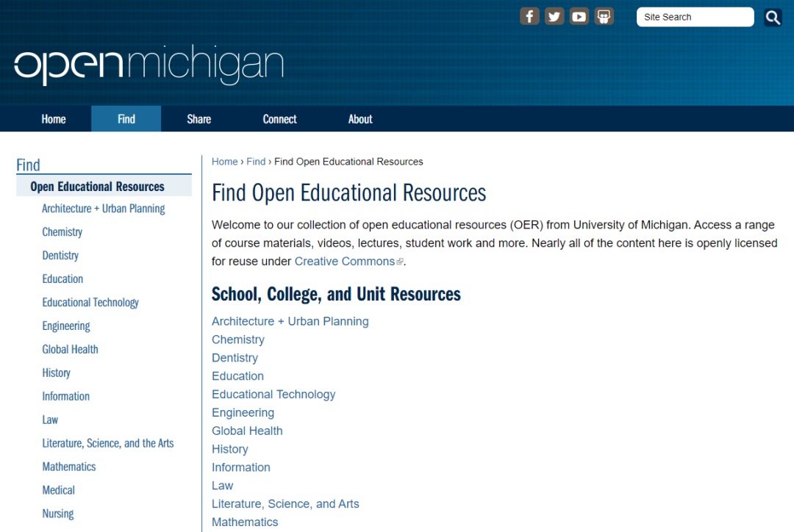Viewport: 794px width, 532px height.
Task: Open the Twitter social icon
Action: click(x=554, y=17)
